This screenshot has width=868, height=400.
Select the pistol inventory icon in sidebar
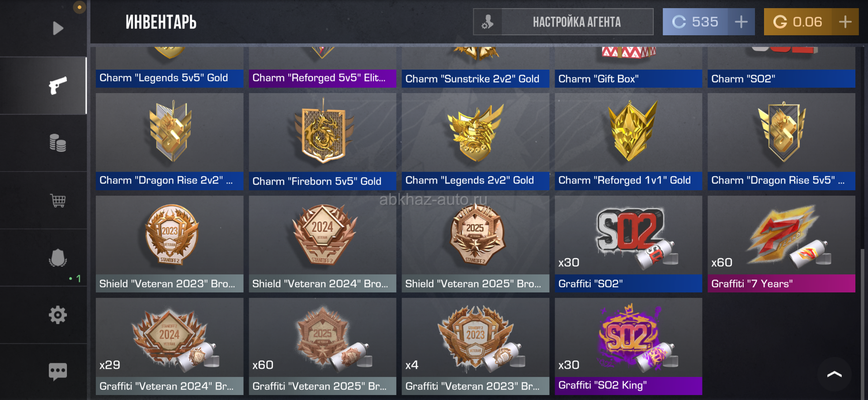point(58,85)
